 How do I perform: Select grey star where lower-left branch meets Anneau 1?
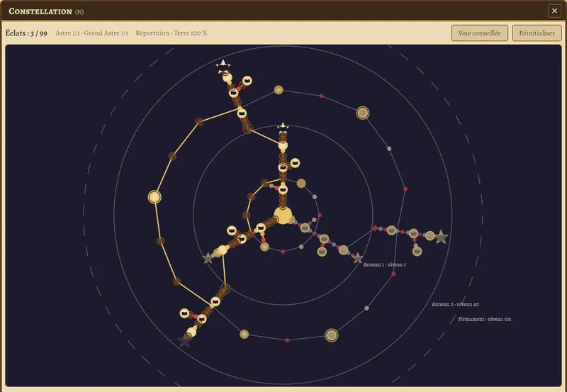pyautogui.click(x=208, y=258)
